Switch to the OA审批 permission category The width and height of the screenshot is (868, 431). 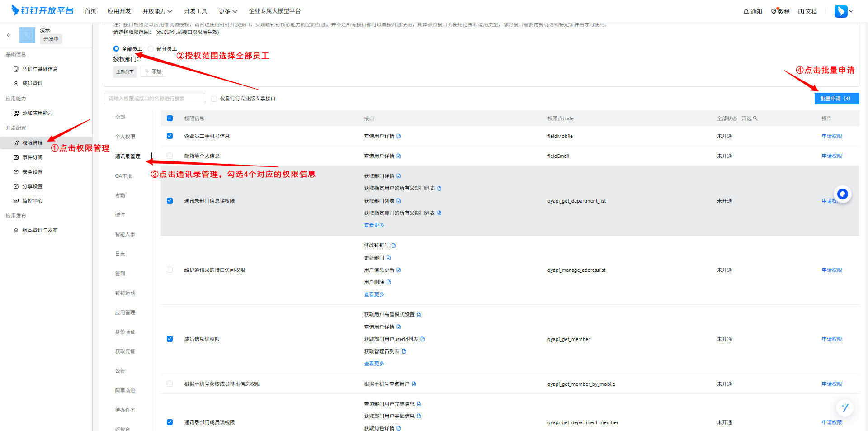[x=123, y=176]
